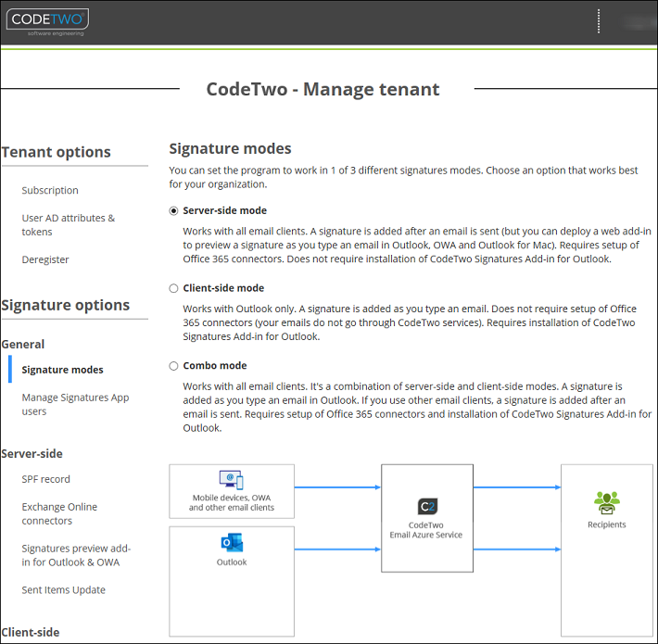Select the Server-side mode radio button
The width and height of the screenshot is (658, 644).
[x=173, y=210]
